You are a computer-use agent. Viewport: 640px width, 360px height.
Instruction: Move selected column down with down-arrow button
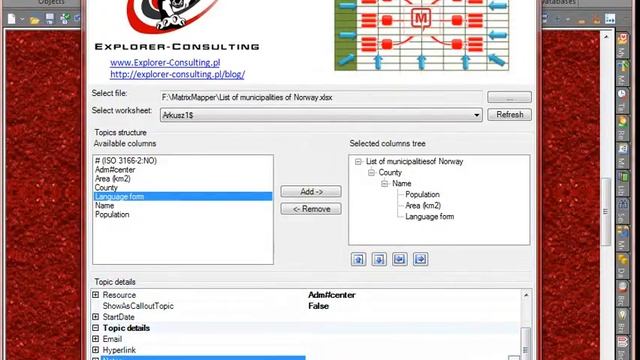coord(379,259)
